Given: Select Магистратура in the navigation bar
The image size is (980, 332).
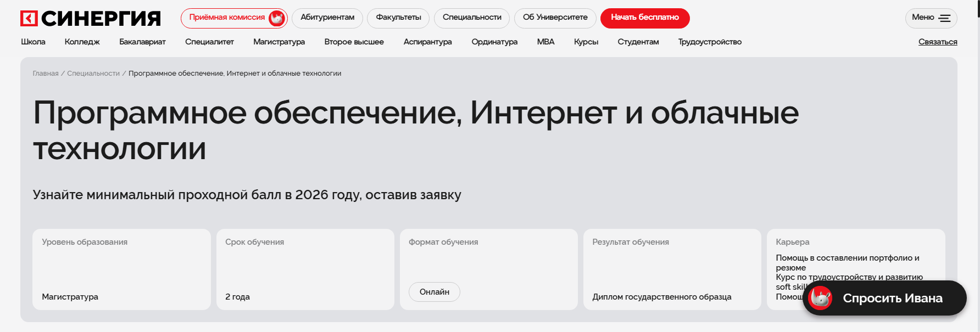Looking at the screenshot, I should [x=279, y=42].
